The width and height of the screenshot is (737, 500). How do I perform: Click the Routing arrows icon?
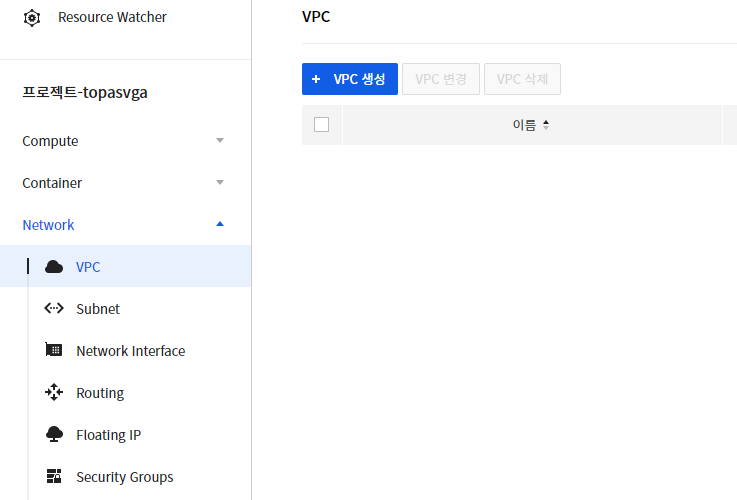pos(54,392)
